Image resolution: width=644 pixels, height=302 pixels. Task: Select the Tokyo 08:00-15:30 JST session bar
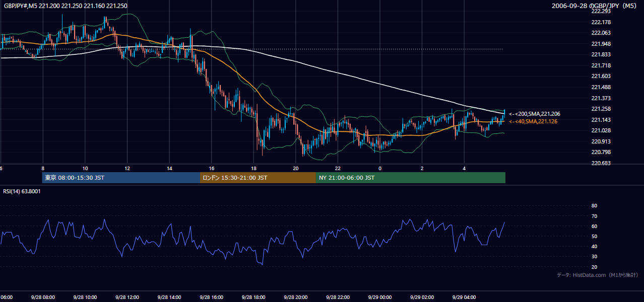pos(121,178)
